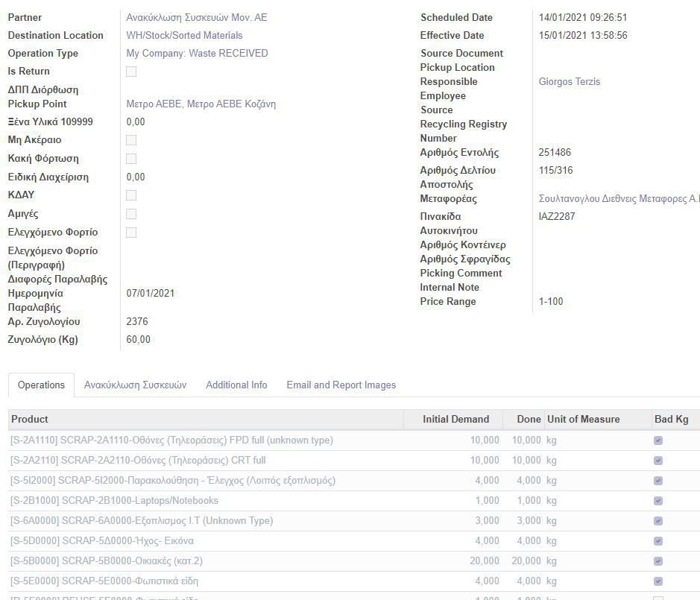The image size is (700, 600).
Task: Open WH/Stock/Sorted Materials location link
Action: point(184,35)
